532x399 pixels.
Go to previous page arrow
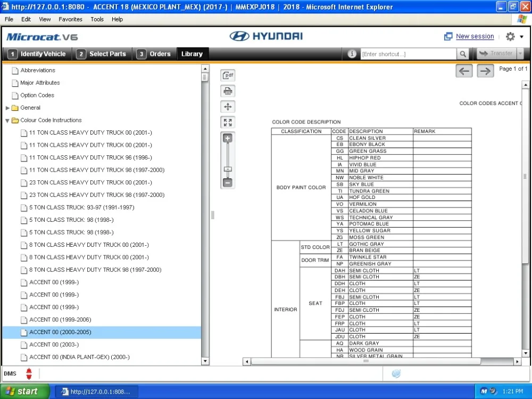pos(464,71)
